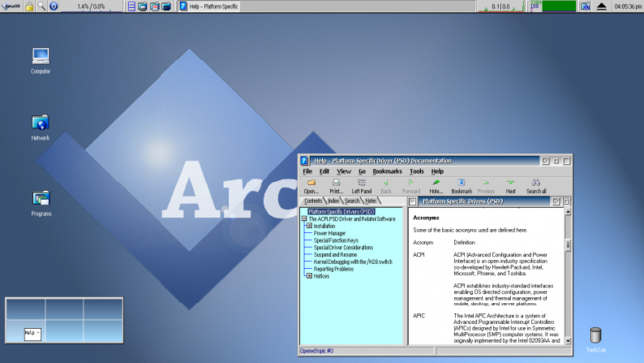Go to the Next topic with green arrow
The image size is (644, 363).
(x=510, y=182)
